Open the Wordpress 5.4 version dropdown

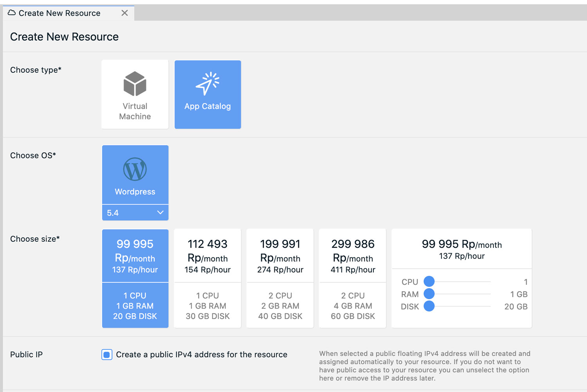tap(135, 213)
